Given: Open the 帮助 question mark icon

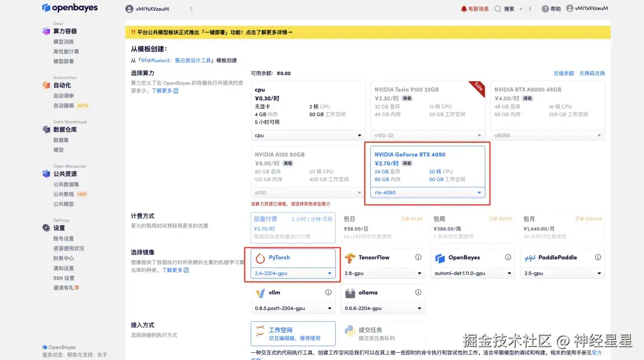Looking at the screenshot, I should coord(545,8).
